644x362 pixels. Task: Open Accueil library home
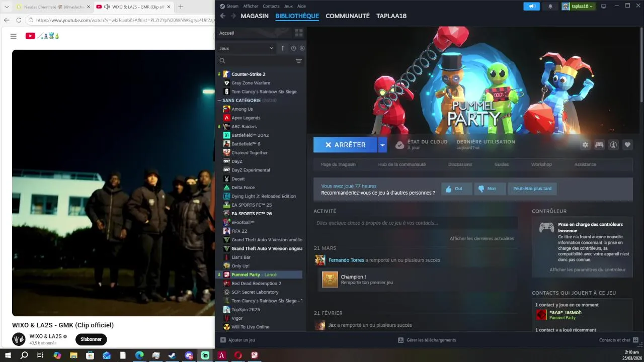(254, 33)
